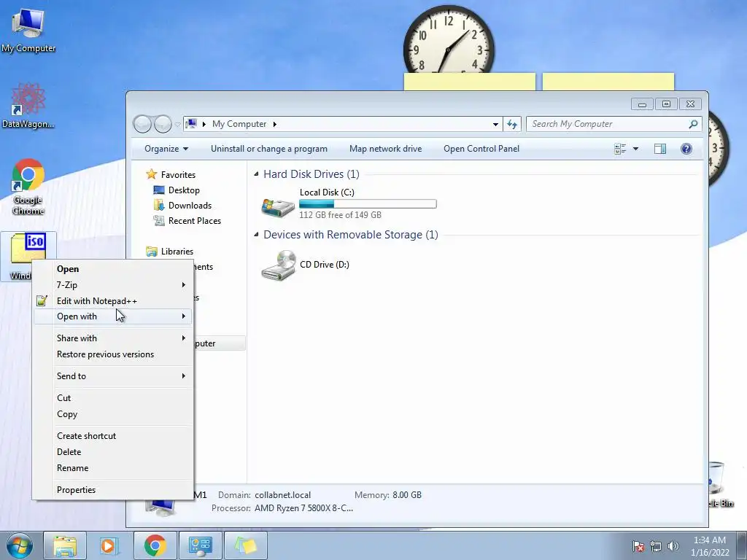Go to Desktop in Favorites
Screen dimensions: 747x560
[177, 190]
